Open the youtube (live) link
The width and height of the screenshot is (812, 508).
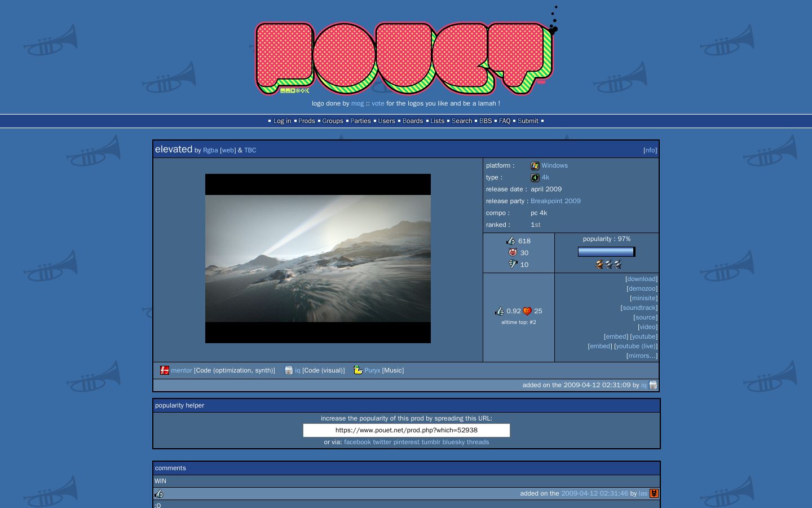636,346
